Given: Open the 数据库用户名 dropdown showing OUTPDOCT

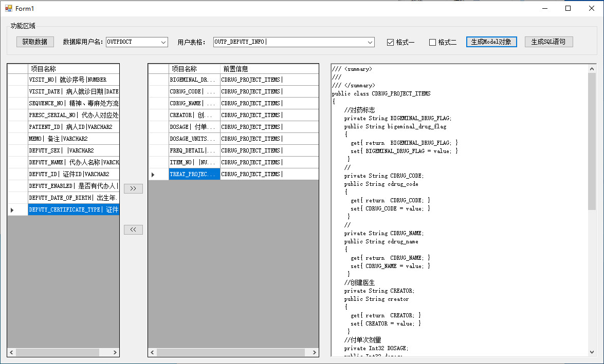Looking at the screenshot, I should tap(163, 42).
